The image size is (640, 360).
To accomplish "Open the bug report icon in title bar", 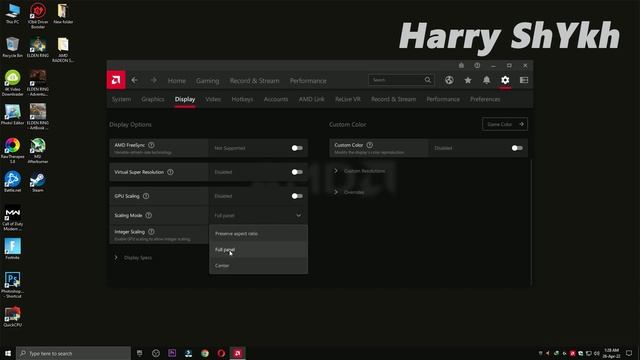I will point(461,65).
